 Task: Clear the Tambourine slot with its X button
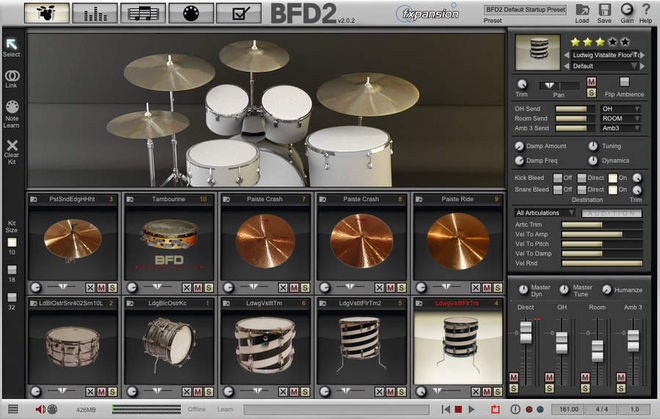click(186, 288)
